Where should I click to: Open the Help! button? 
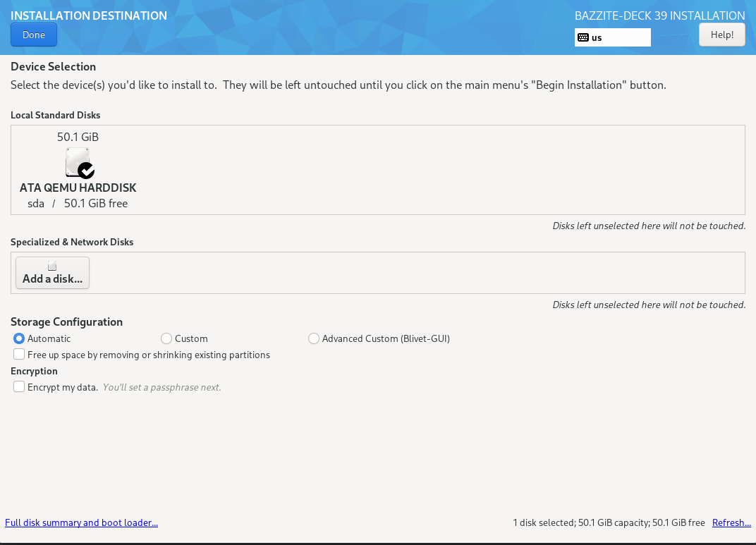click(x=721, y=35)
